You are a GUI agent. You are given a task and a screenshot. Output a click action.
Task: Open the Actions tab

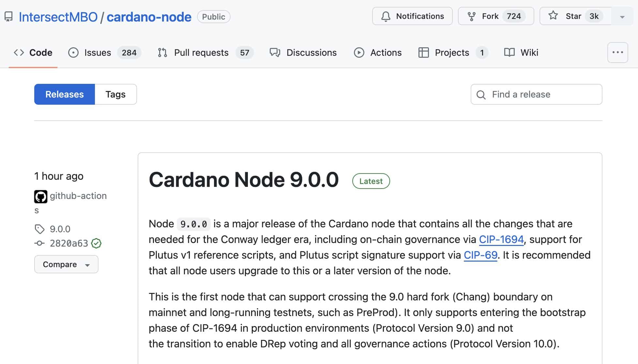(x=386, y=53)
